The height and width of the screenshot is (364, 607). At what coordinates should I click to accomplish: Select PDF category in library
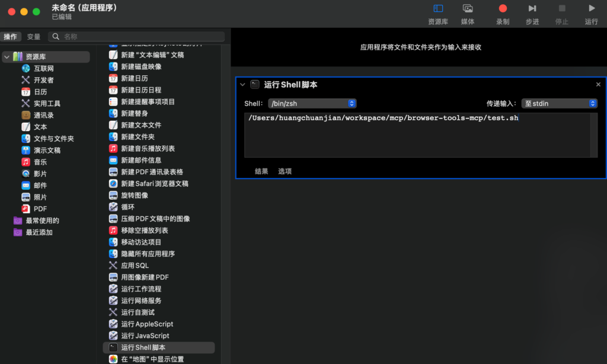[x=40, y=209]
